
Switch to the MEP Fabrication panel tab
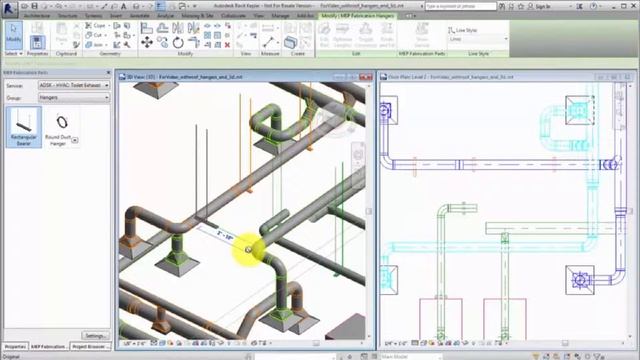coord(49,346)
